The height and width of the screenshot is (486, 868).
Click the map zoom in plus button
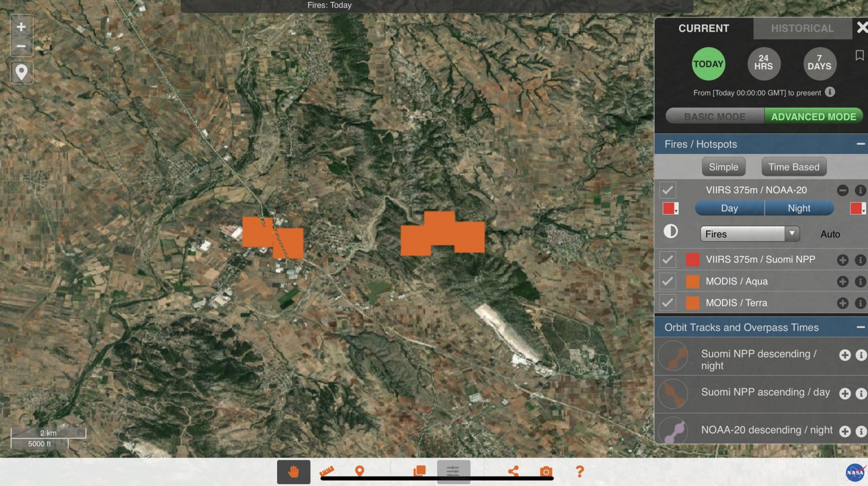[x=21, y=27]
